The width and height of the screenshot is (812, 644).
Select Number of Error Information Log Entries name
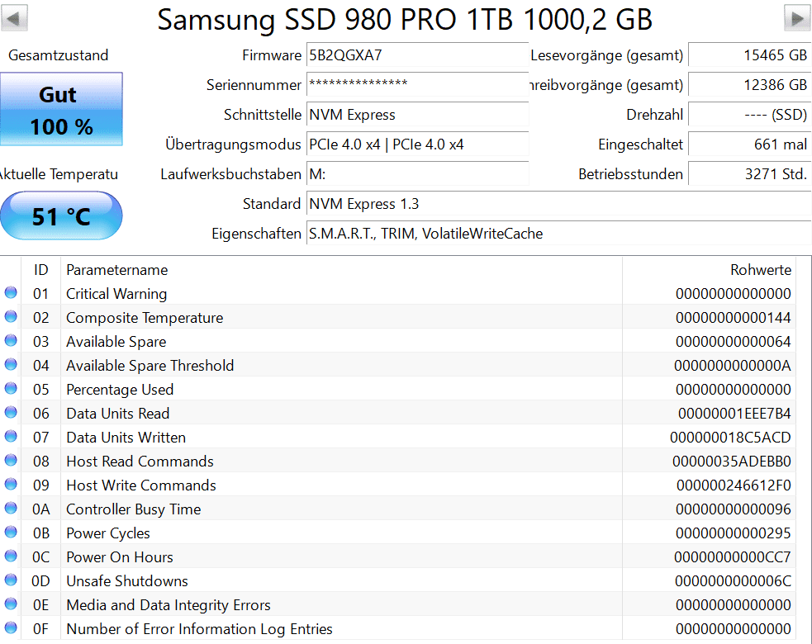pos(199,629)
